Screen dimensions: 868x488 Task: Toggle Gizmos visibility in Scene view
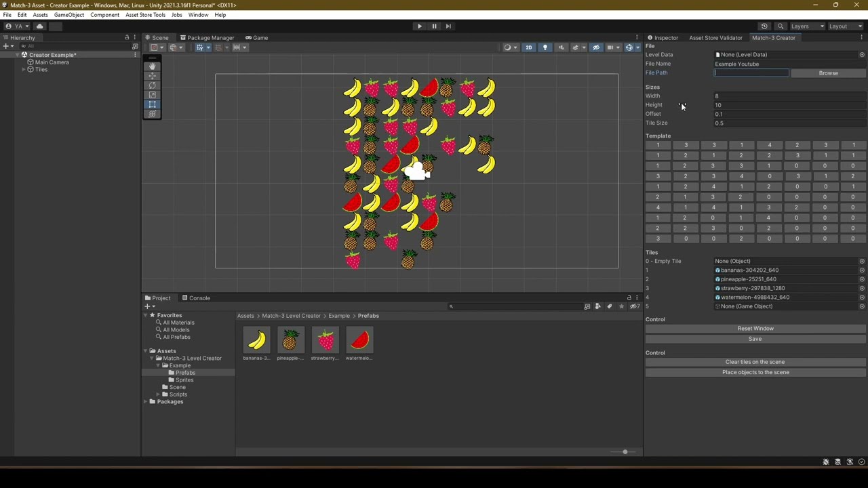(x=628, y=47)
